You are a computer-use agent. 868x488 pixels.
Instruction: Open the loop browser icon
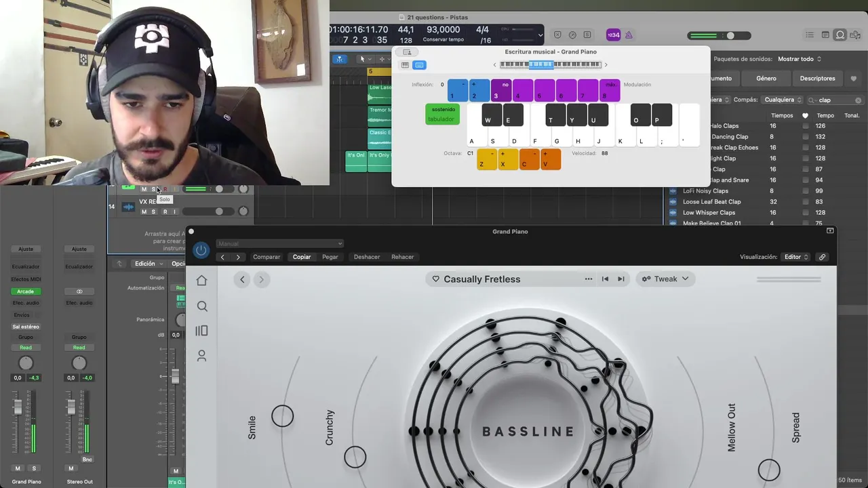[x=840, y=35]
